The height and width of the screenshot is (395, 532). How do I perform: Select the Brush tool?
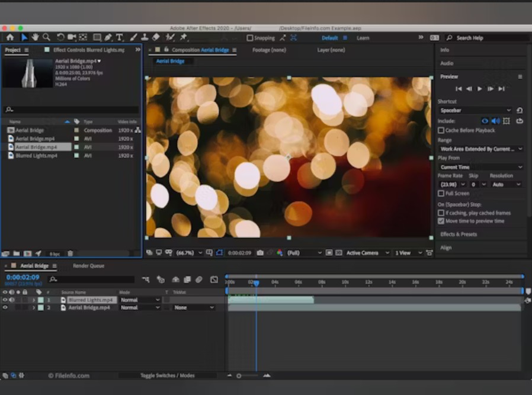point(133,37)
